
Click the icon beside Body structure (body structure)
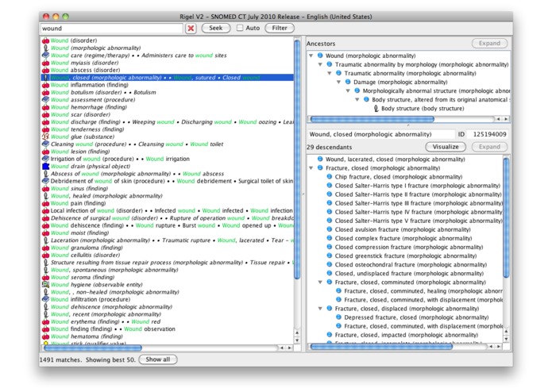tap(376, 109)
